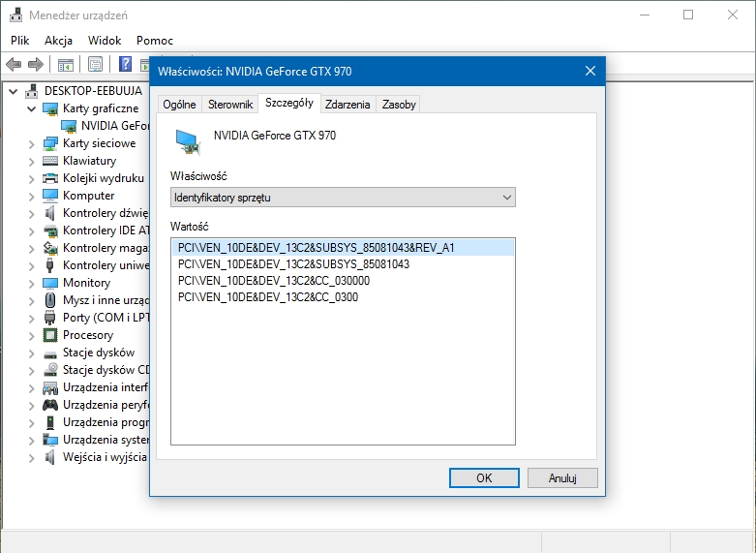Expand the Procesory branch

31,335
